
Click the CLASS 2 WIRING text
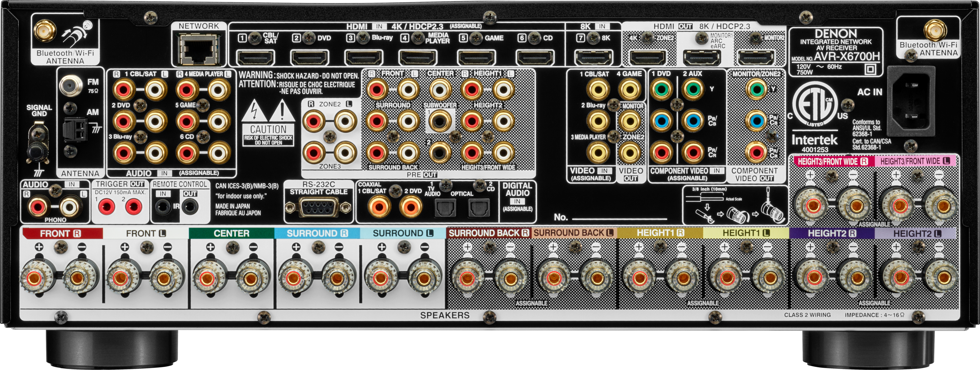point(807,315)
